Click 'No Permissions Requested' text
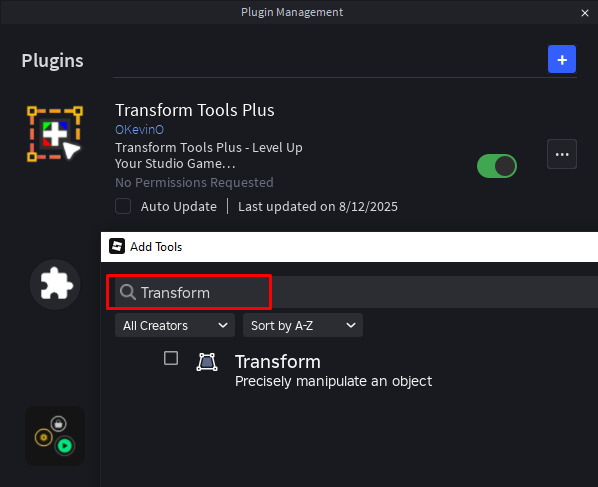Image resolution: width=598 pixels, height=487 pixels. pyautogui.click(x=194, y=182)
